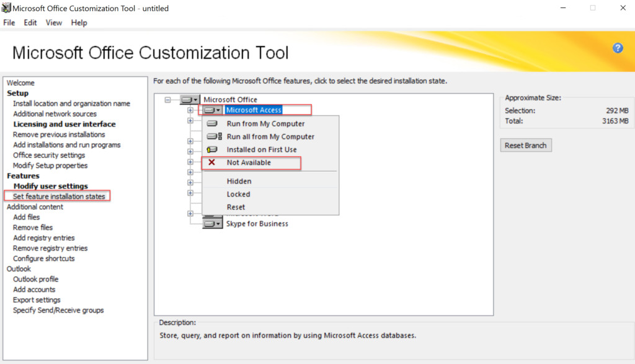Click Microsoft Access install state icon
Screen dimensions: 635x364
(210, 110)
